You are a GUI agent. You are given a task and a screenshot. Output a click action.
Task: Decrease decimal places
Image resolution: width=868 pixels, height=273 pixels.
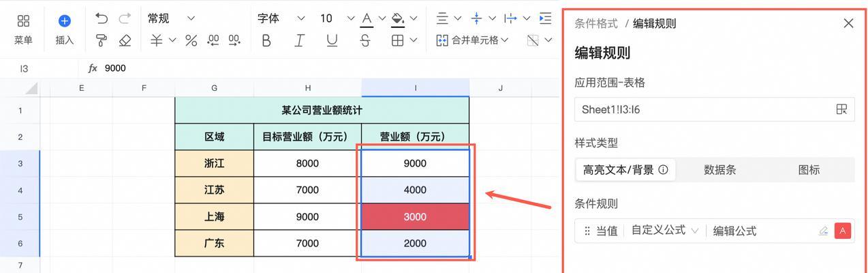point(213,41)
